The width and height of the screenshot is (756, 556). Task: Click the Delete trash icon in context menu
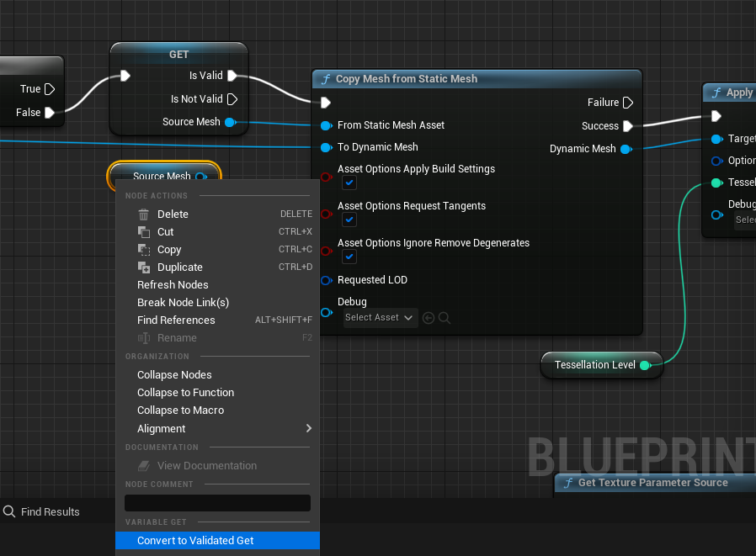[x=144, y=214]
